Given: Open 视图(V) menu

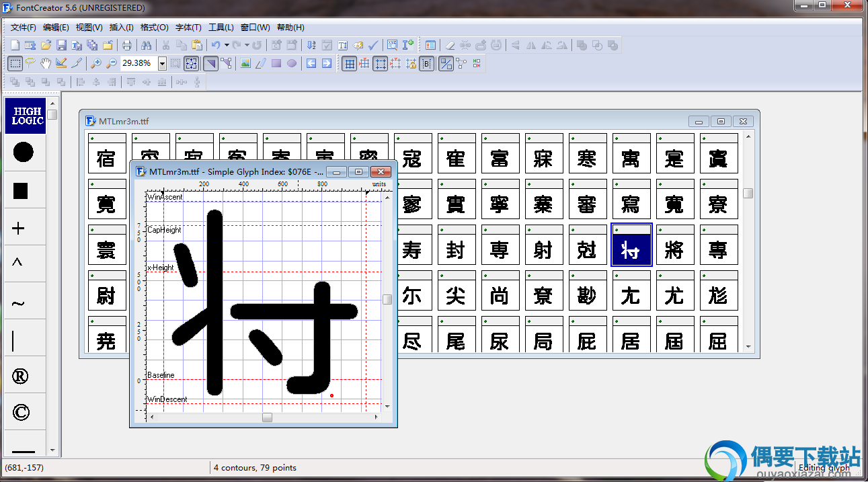Looking at the screenshot, I should coord(89,28).
